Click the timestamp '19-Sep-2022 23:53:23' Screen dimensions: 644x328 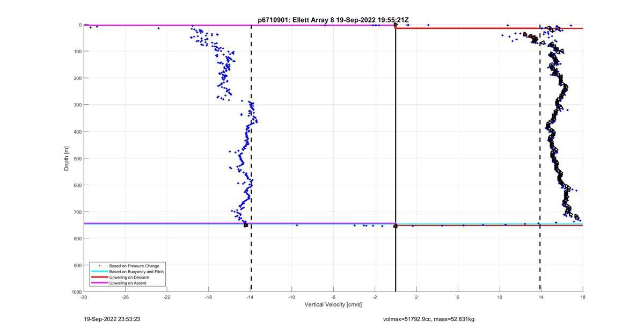pos(112,319)
